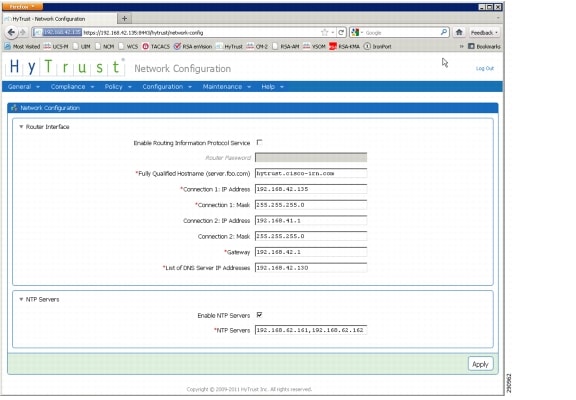Edit the Fully Qualified Hostname field
576x400 pixels.
pos(311,173)
